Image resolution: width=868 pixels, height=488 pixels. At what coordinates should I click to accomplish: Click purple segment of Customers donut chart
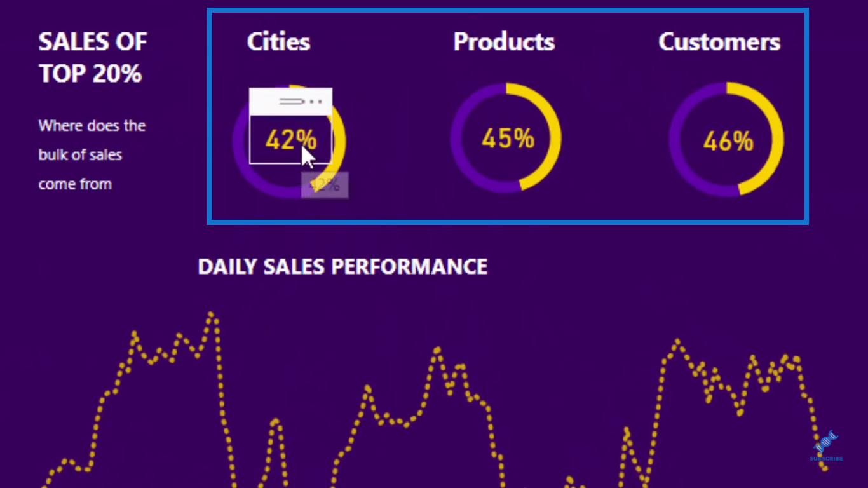pos(676,139)
